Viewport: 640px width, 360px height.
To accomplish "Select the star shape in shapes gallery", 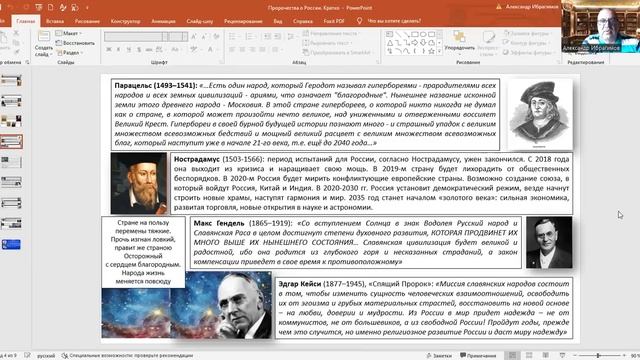I will [431, 51].
